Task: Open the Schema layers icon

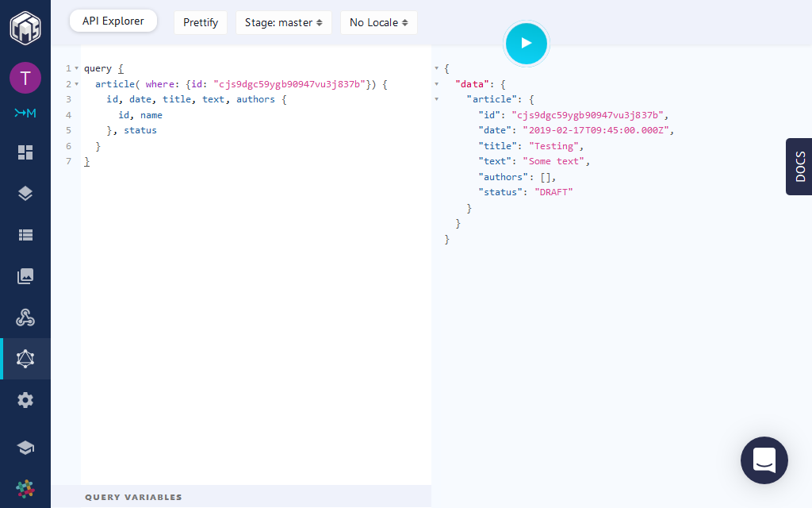Action: pyautogui.click(x=25, y=194)
